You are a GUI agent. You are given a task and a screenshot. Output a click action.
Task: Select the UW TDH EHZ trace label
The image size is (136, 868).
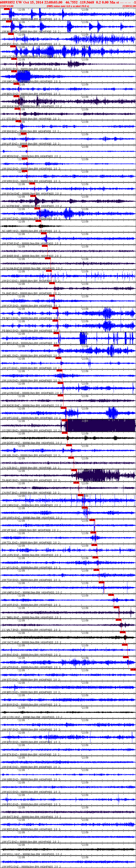[x=31, y=580]
